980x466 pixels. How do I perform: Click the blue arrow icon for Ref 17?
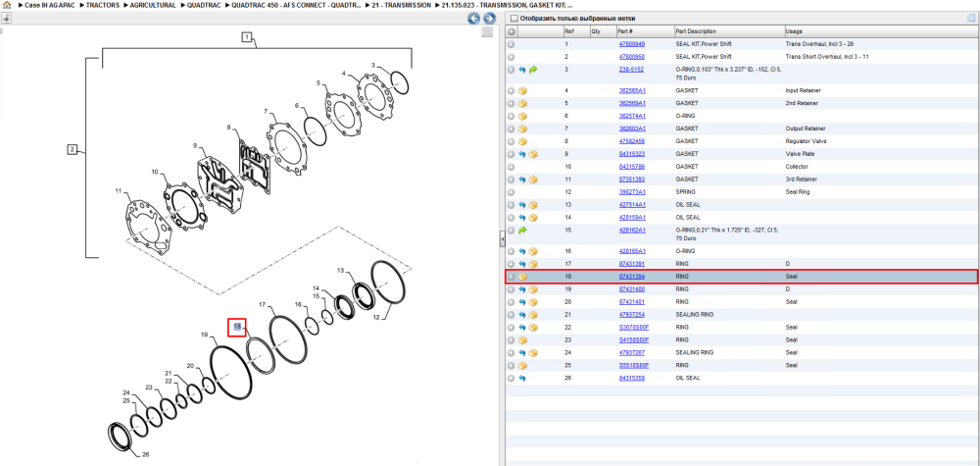coord(522,264)
